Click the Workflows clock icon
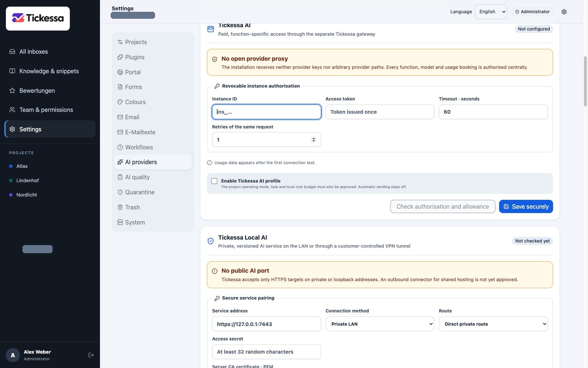The height and width of the screenshot is (368, 588). [120, 147]
